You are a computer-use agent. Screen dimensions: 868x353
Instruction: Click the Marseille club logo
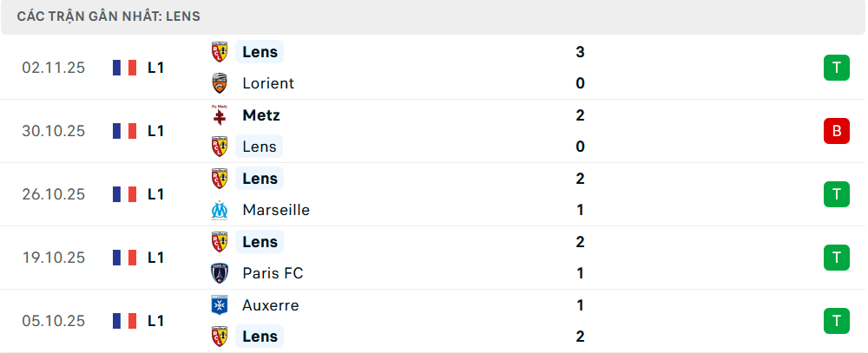click(x=220, y=210)
